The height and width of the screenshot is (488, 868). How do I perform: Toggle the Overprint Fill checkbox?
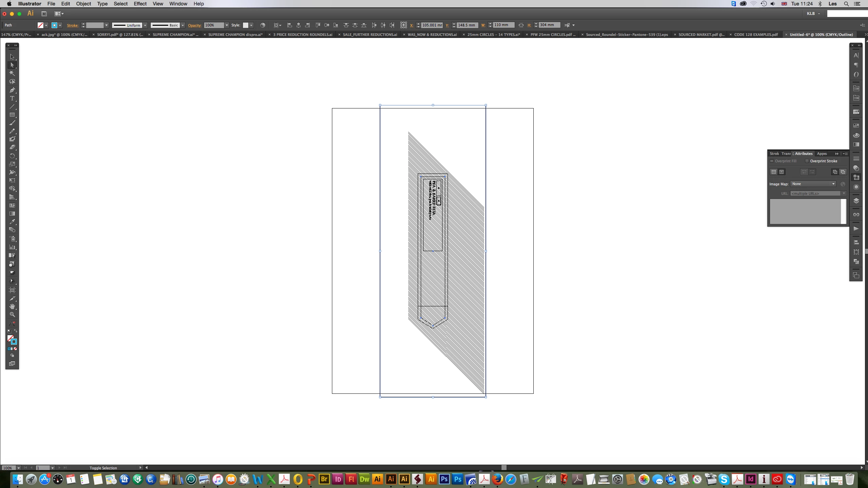772,161
